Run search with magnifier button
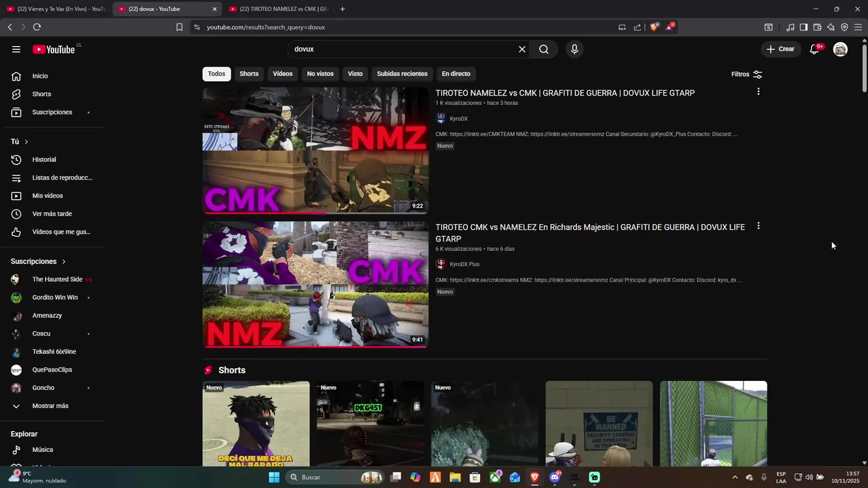 click(544, 49)
